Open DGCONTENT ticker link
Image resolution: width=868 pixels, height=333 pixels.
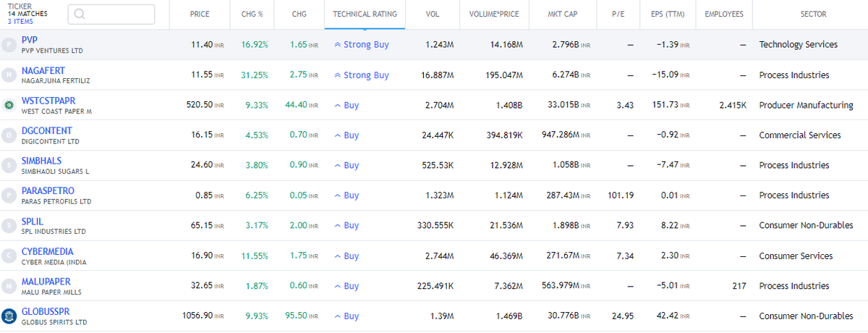(47, 131)
